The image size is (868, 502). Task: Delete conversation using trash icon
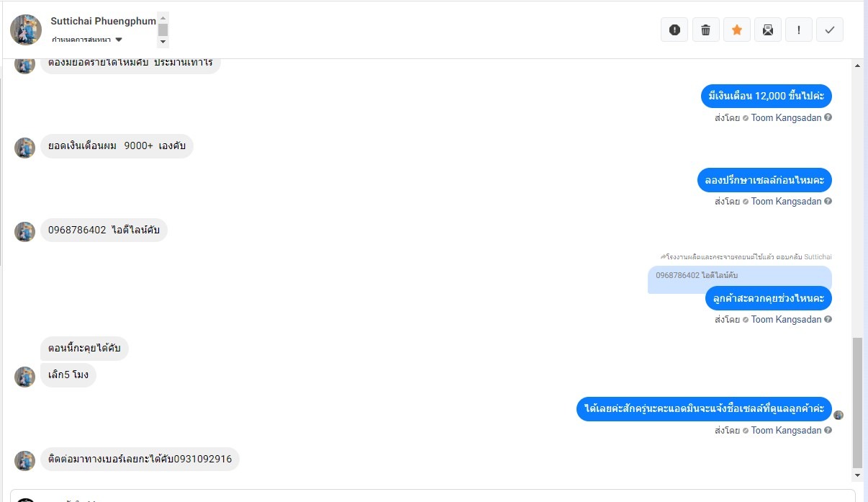705,30
